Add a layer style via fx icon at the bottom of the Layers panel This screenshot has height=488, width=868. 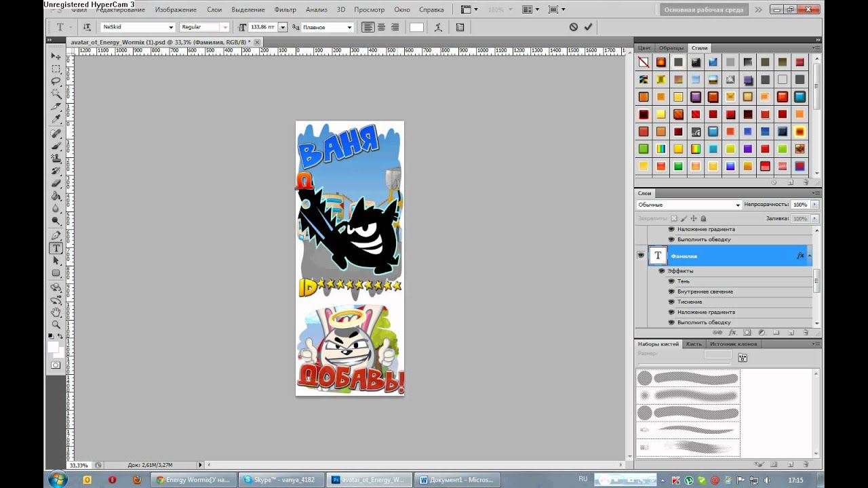click(x=732, y=333)
